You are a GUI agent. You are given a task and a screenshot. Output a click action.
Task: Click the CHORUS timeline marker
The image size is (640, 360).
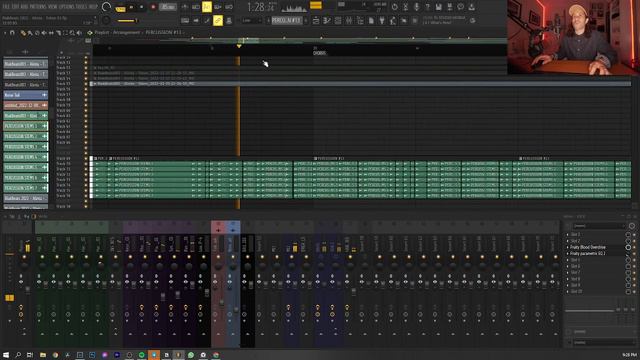pos(320,53)
